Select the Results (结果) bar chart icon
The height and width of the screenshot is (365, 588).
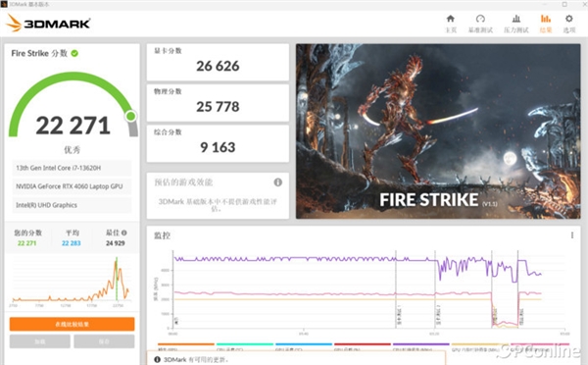coord(546,19)
